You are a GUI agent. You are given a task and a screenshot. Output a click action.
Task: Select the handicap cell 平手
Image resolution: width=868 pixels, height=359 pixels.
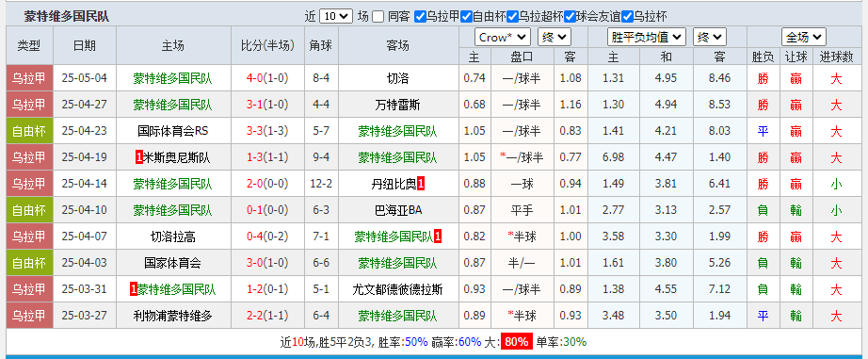pyautogui.click(x=522, y=210)
